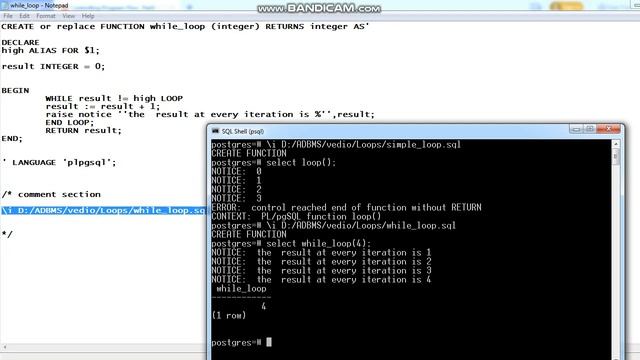Open the File menu in Notepad
Viewport: 640px width, 360px height.
point(8,16)
